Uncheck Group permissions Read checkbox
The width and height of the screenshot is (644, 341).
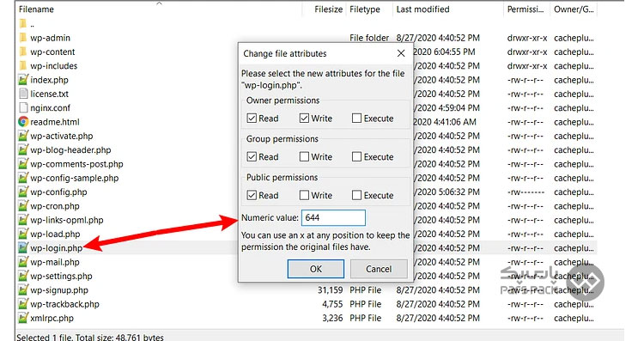pyautogui.click(x=252, y=156)
